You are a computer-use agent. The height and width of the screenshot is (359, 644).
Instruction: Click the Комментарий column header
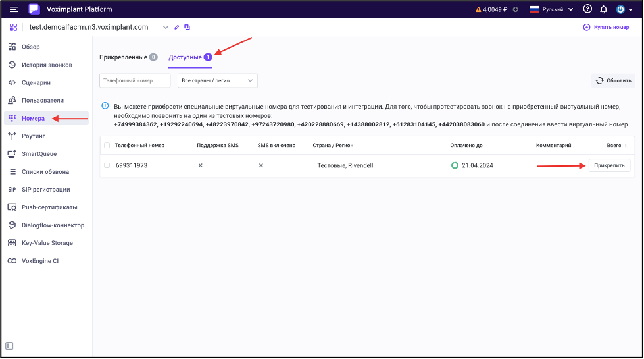[554, 145]
